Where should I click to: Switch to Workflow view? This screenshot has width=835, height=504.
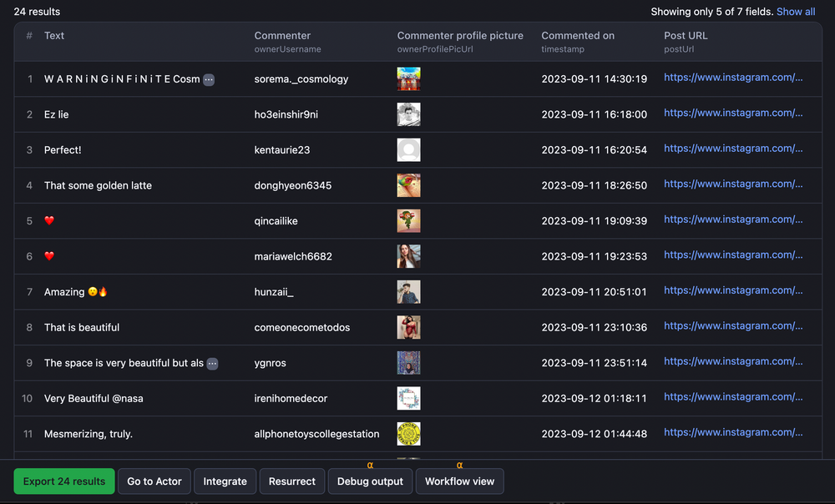(459, 481)
